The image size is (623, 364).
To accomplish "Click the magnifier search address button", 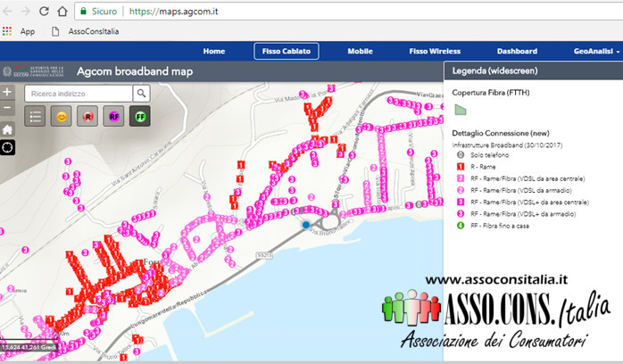I will [142, 93].
